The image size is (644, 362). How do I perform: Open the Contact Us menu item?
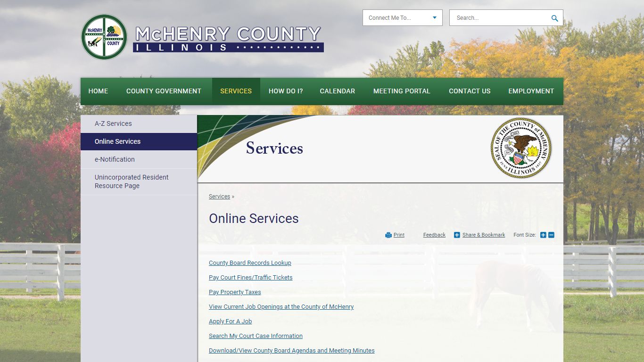click(x=470, y=91)
